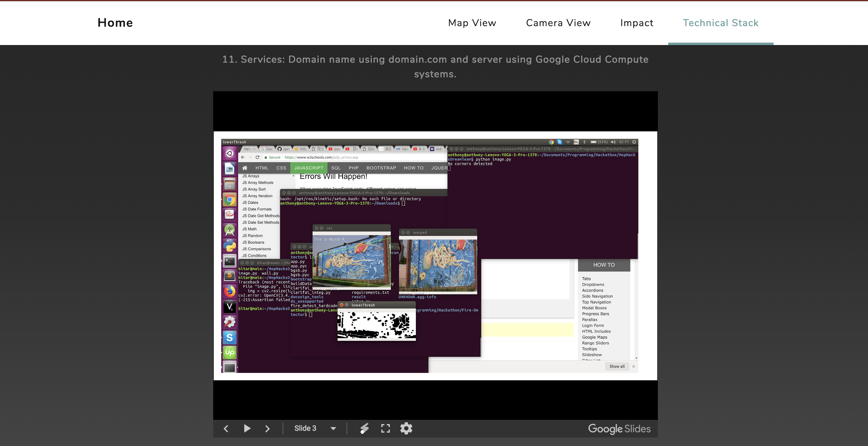The image size is (868, 446).
Task: Advance to the next slide
Action: click(267, 428)
